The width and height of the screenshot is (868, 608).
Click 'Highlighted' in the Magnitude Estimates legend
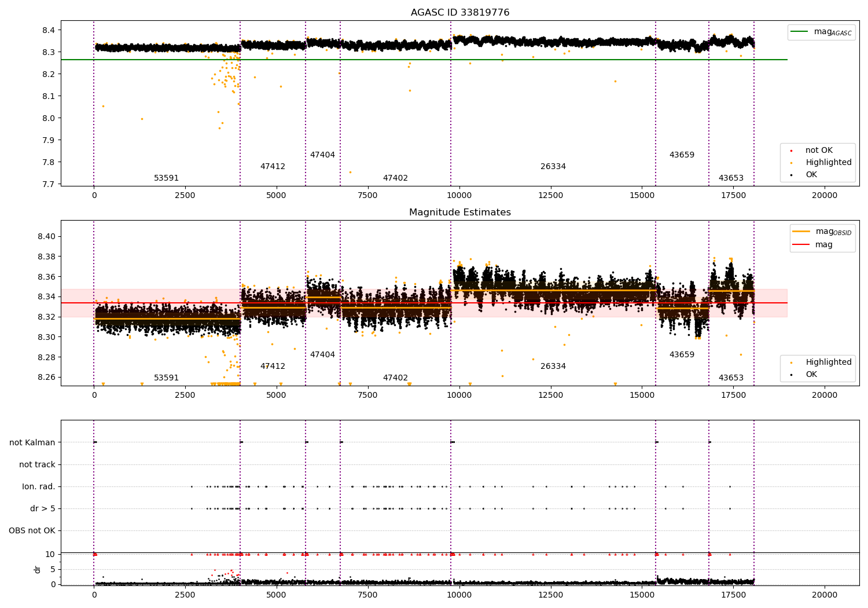(x=829, y=362)
